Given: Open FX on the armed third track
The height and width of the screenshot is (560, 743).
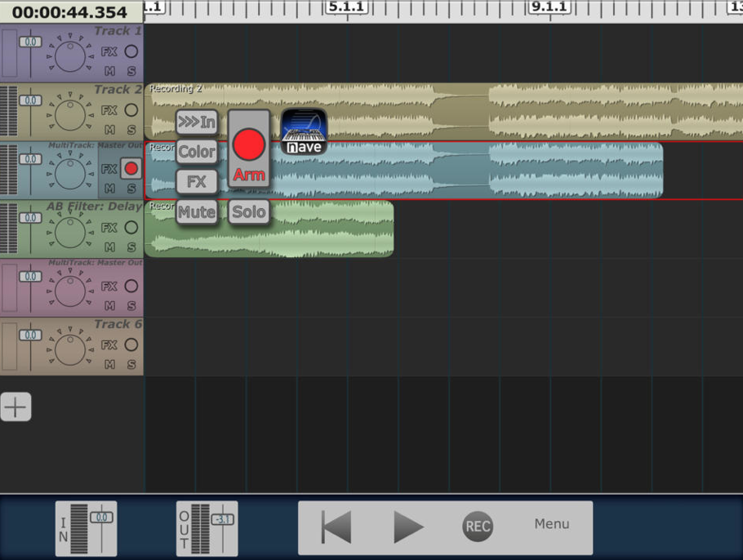Looking at the screenshot, I should [109, 169].
